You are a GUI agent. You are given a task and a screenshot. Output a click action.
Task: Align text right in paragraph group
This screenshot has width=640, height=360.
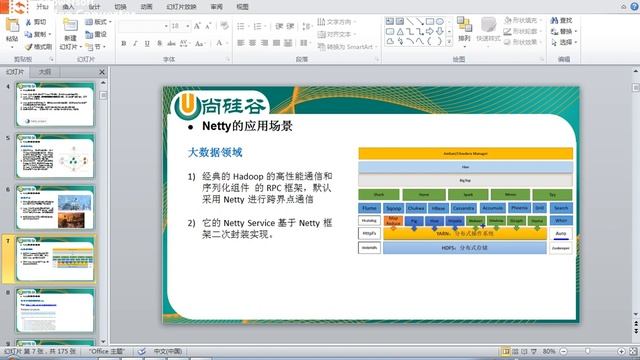pos(264,43)
